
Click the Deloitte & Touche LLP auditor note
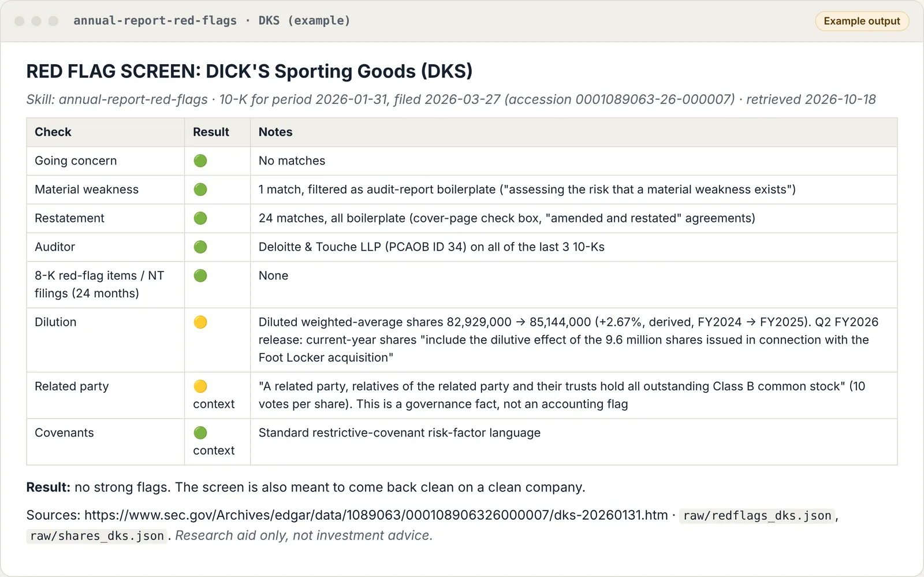point(431,247)
